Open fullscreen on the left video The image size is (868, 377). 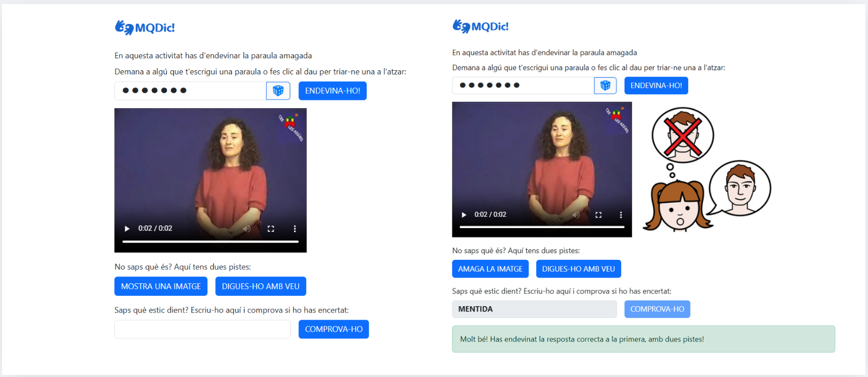[271, 229]
